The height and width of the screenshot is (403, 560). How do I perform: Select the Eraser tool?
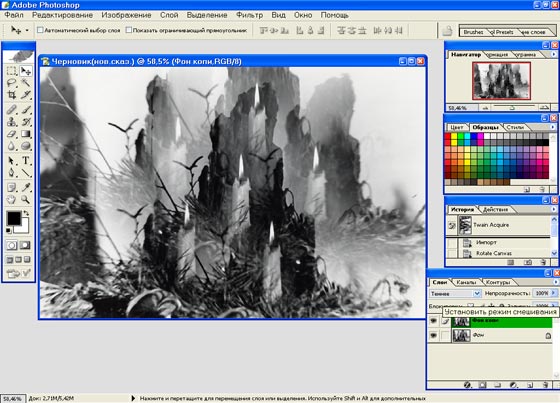[x=11, y=134]
